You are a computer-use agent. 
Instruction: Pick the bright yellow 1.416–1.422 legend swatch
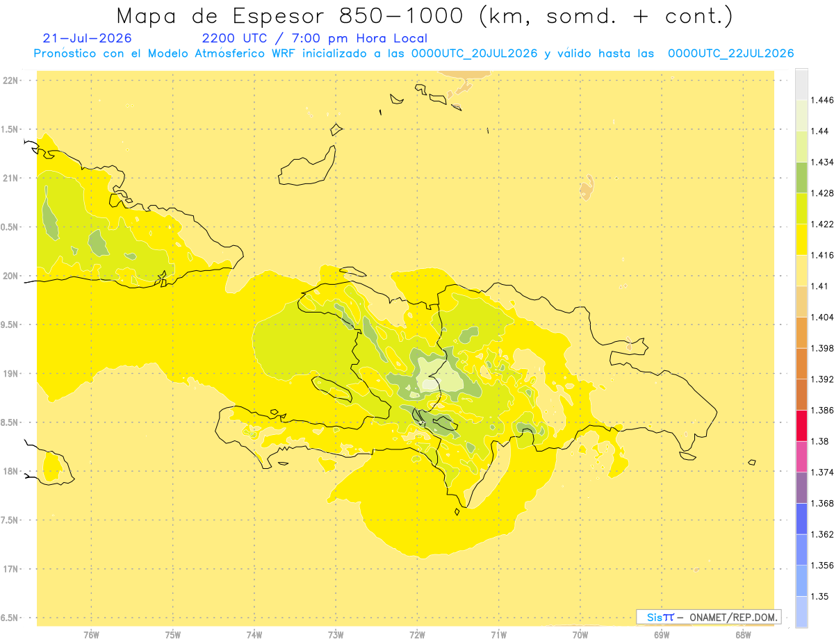[x=801, y=239]
